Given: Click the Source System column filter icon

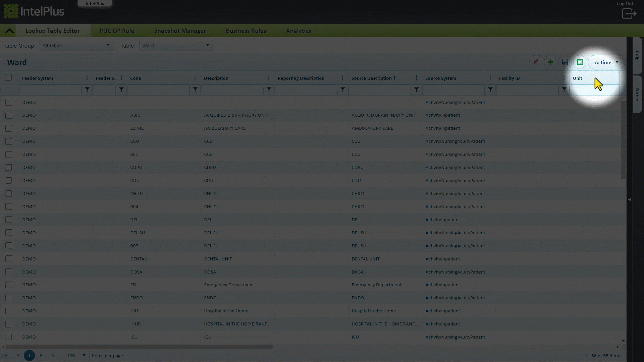Looking at the screenshot, I should 490,89.
